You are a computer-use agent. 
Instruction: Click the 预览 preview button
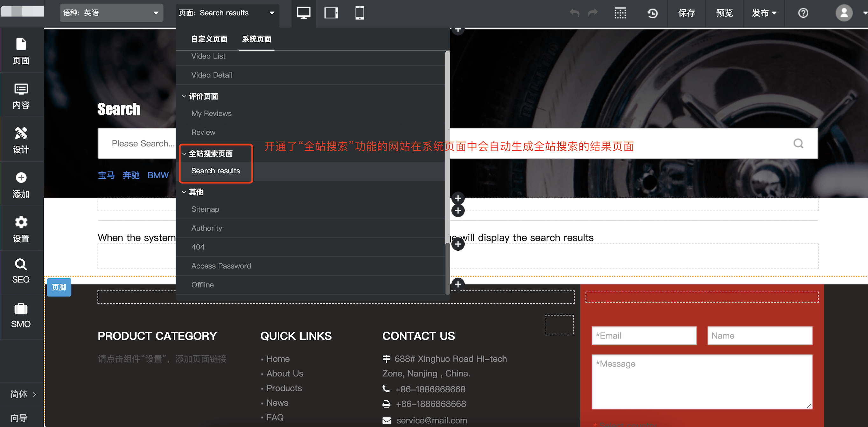click(x=724, y=13)
